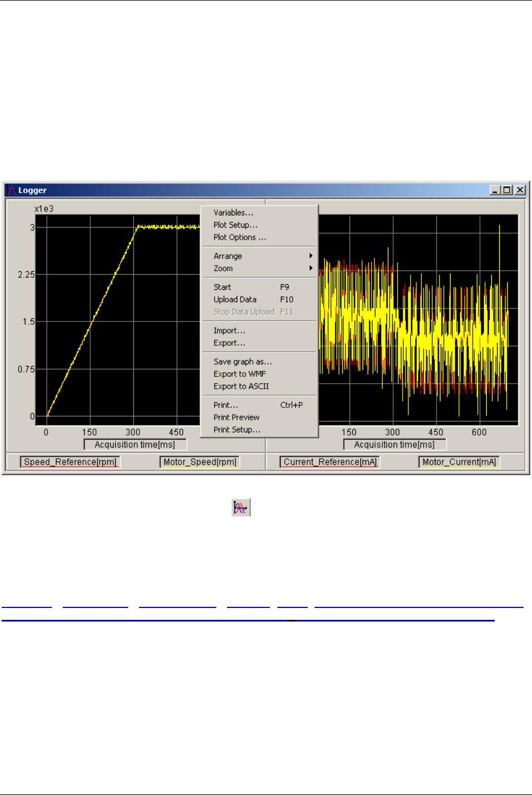
Task: Click Import... in the context menu
Action: pyautogui.click(x=229, y=331)
